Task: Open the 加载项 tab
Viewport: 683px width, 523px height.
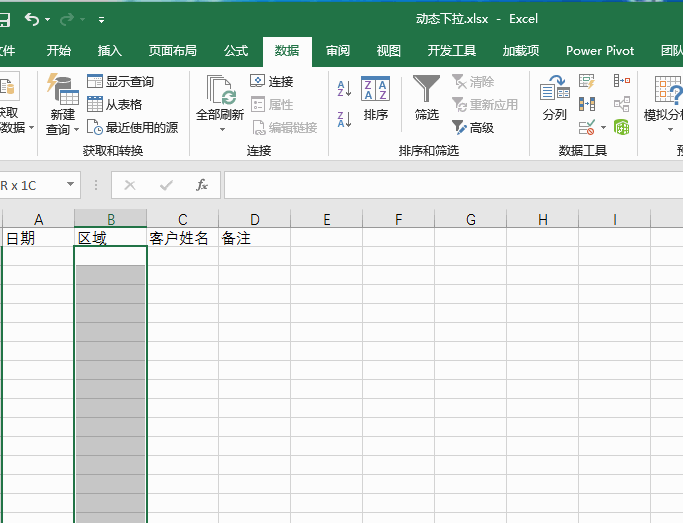Action: [x=521, y=51]
